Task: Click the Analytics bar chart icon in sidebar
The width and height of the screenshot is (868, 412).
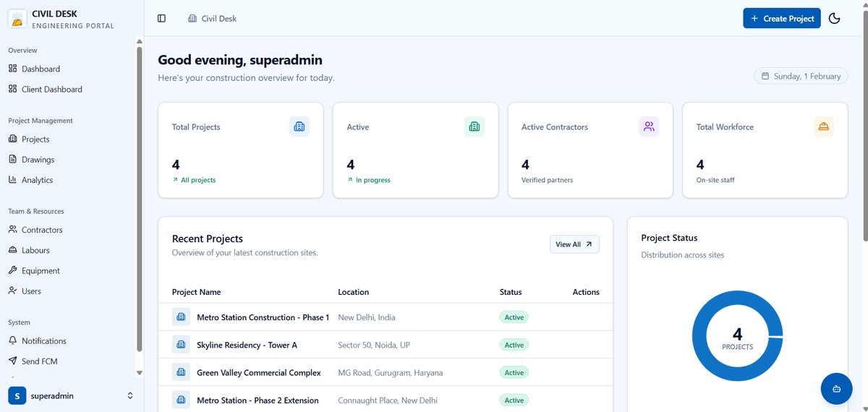Action: tap(12, 179)
